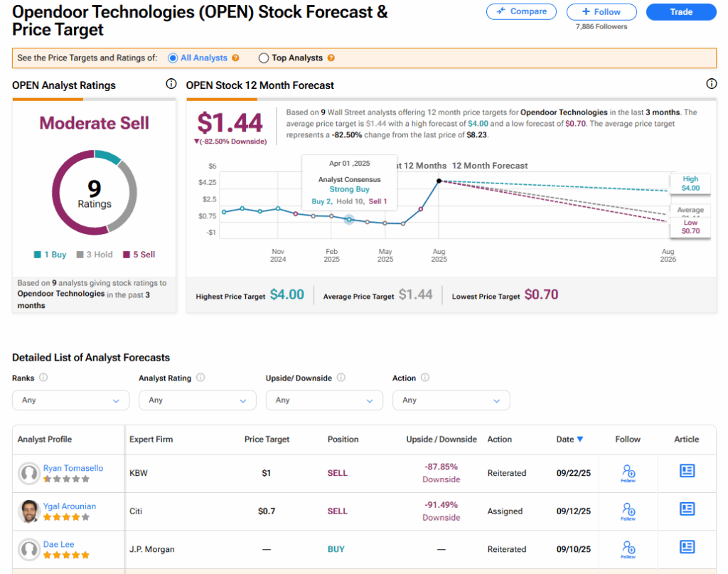Click the High $4.00 forecast label
The height and width of the screenshot is (574, 728).
click(690, 184)
